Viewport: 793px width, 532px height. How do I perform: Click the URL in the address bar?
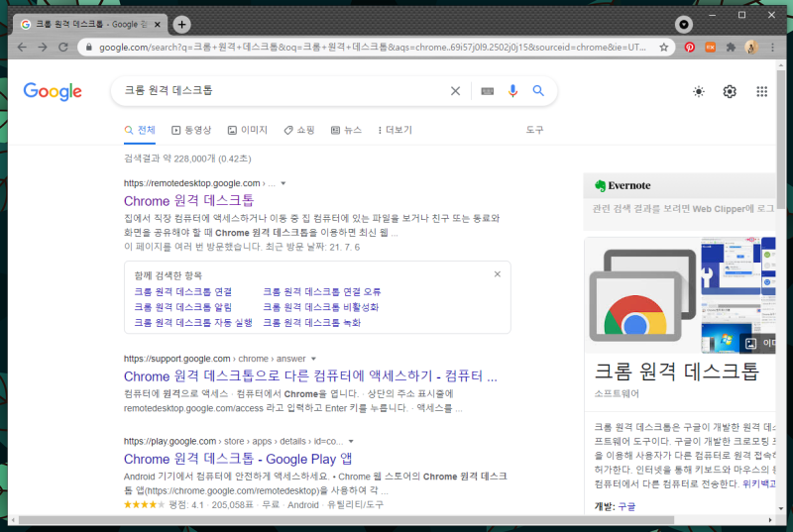tap(372, 47)
